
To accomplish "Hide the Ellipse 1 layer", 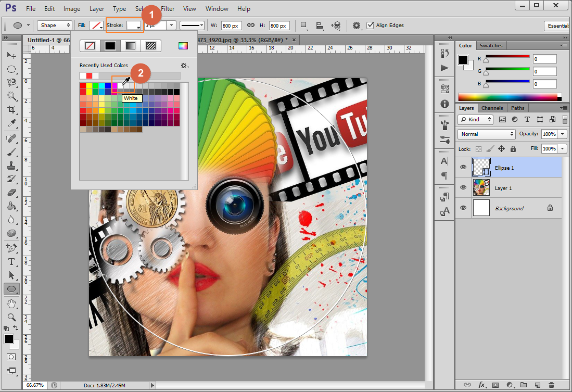I will 463,167.
